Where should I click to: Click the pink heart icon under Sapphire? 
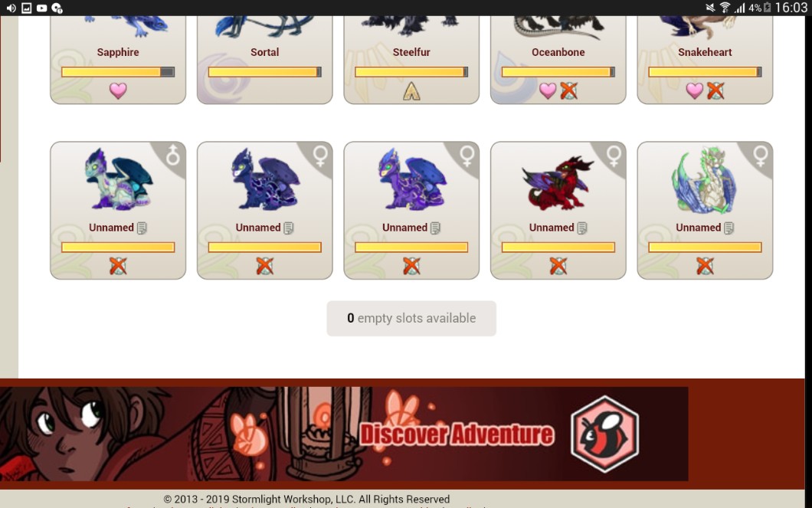tap(118, 90)
